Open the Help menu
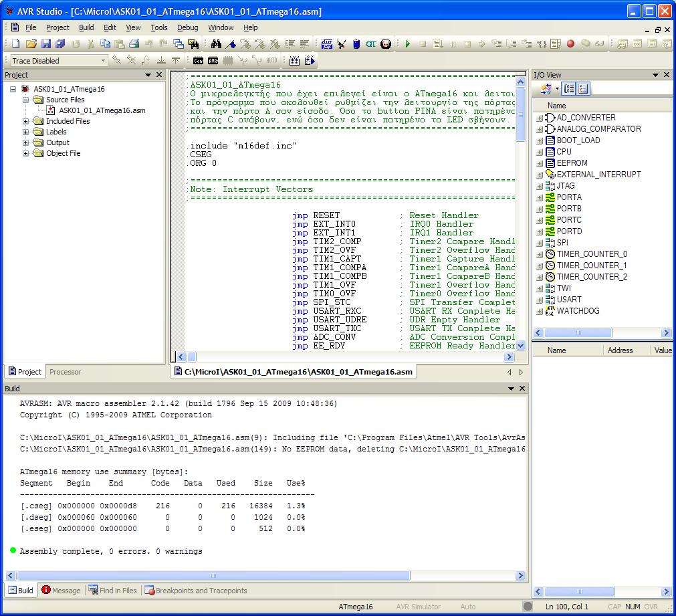Screen dimensions: 676x616 tap(251, 27)
